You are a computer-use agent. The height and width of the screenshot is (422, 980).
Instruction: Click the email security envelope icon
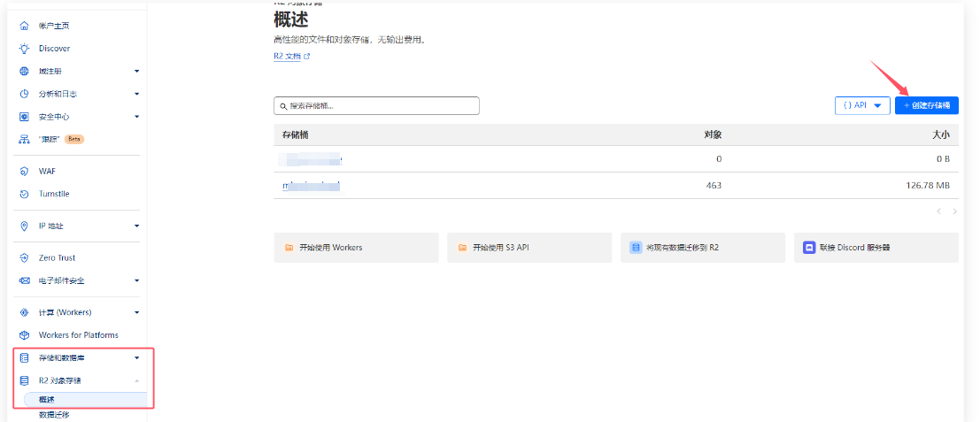(25, 280)
